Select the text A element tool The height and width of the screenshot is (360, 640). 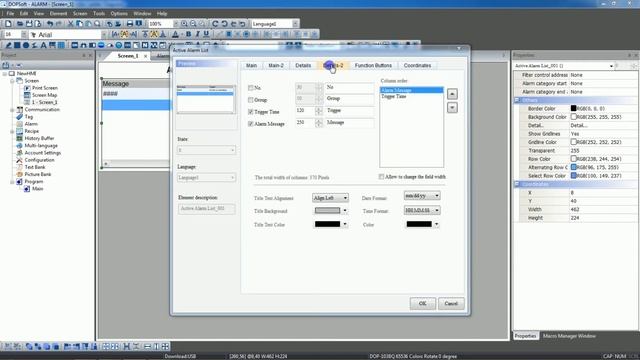pyautogui.click(x=43, y=45)
